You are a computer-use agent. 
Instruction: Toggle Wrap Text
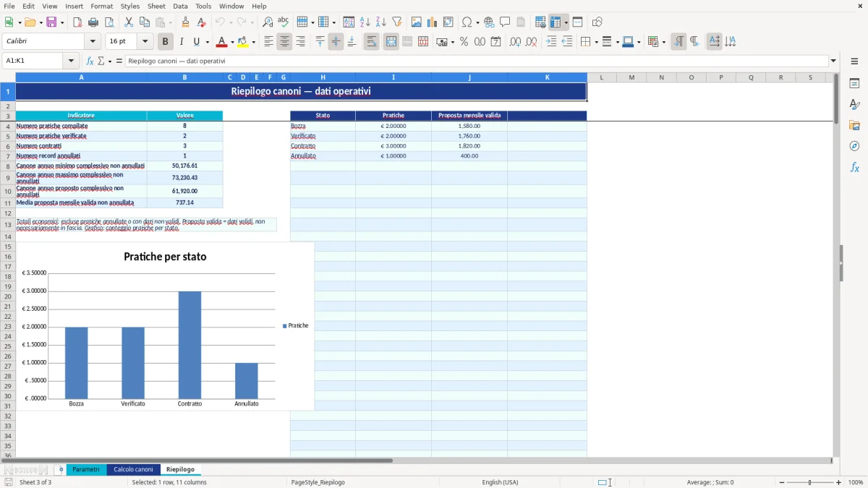(x=372, y=42)
